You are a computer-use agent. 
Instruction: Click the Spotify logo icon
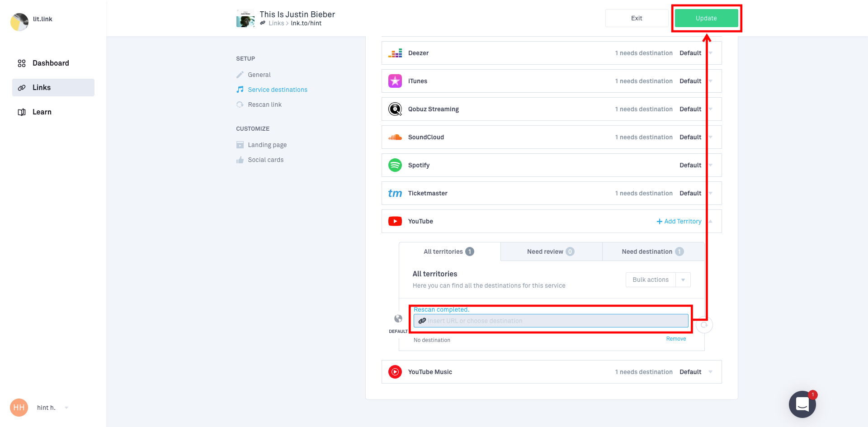395,166
